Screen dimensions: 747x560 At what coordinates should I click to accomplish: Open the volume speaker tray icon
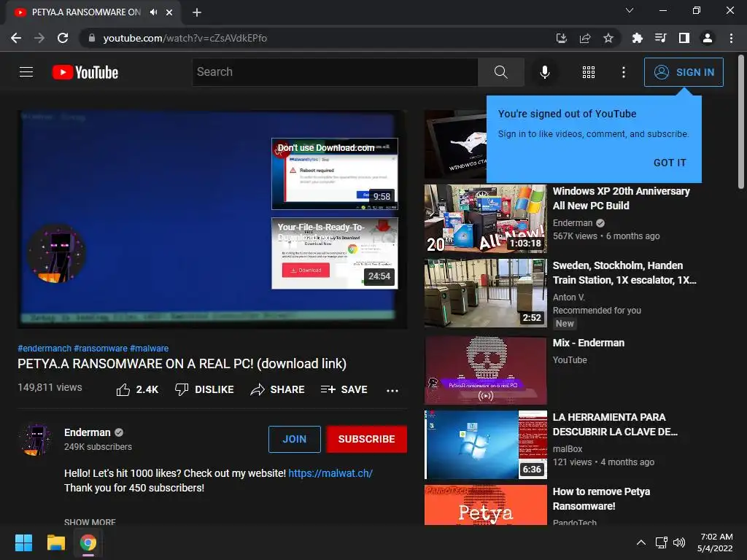[x=679, y=542]
